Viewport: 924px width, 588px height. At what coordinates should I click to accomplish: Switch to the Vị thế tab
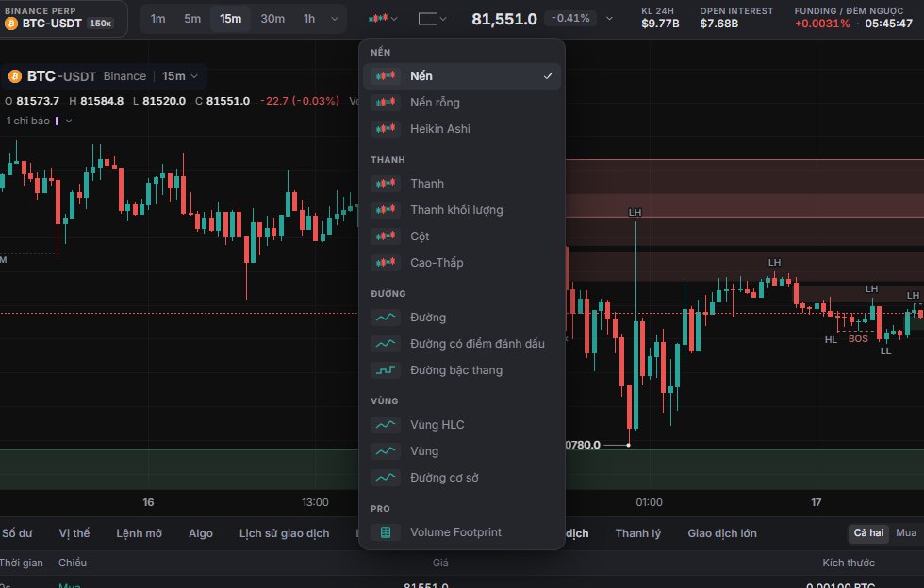74,533
